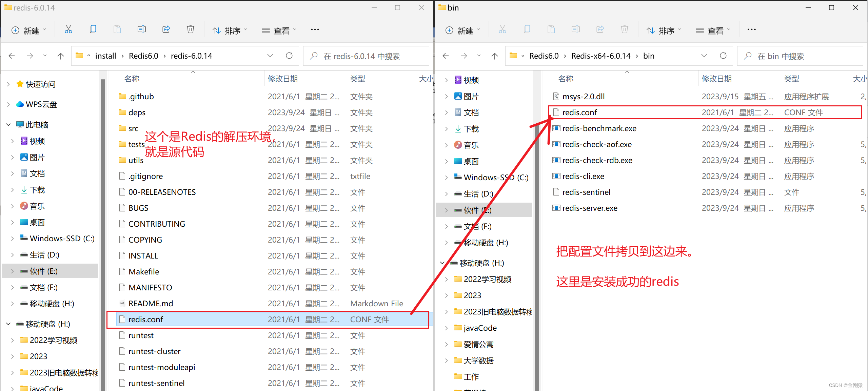Open address history dropdown in bin window

click(x=704, y=56)
